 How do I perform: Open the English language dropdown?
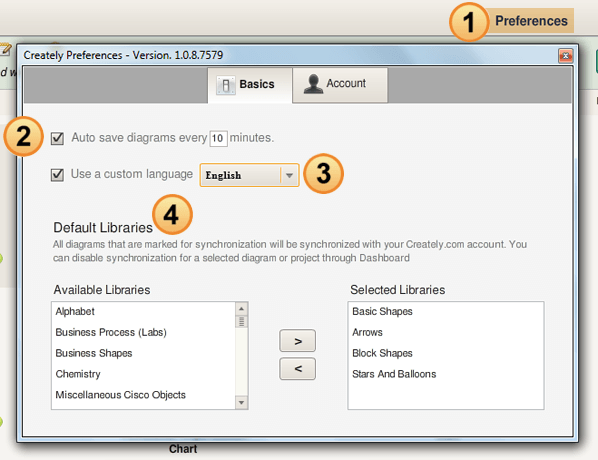pos(249,175)
